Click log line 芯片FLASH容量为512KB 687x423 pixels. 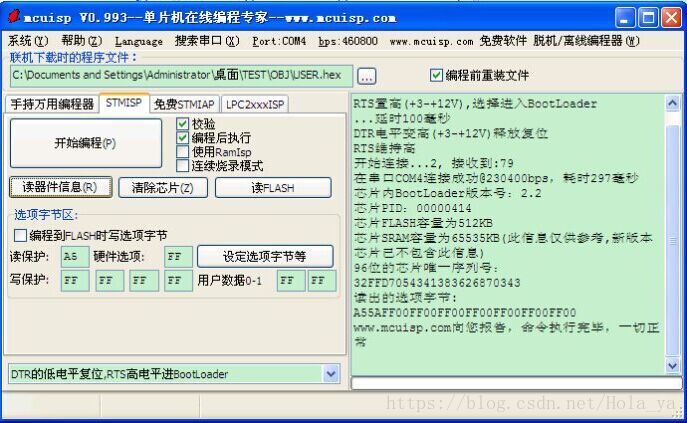[423, 223]
